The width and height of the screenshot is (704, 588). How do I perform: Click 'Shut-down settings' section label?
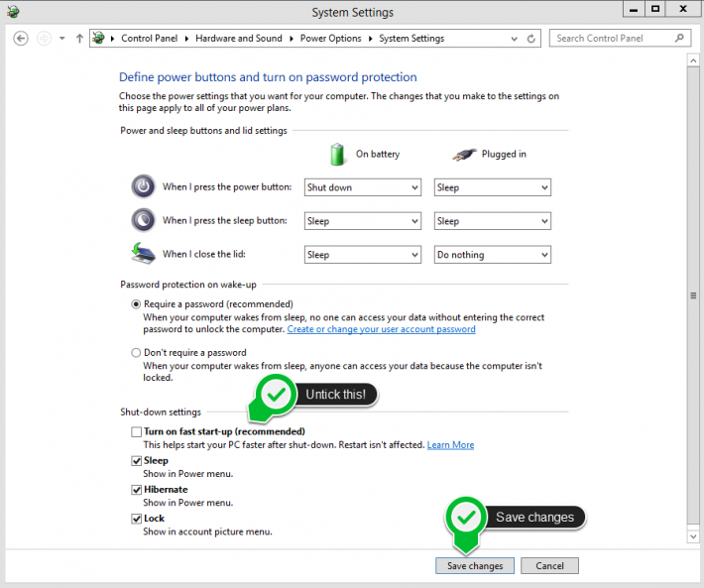161,412
